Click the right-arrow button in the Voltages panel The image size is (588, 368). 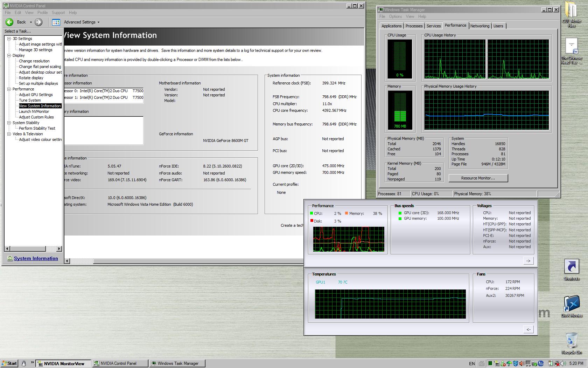(528, 261)
